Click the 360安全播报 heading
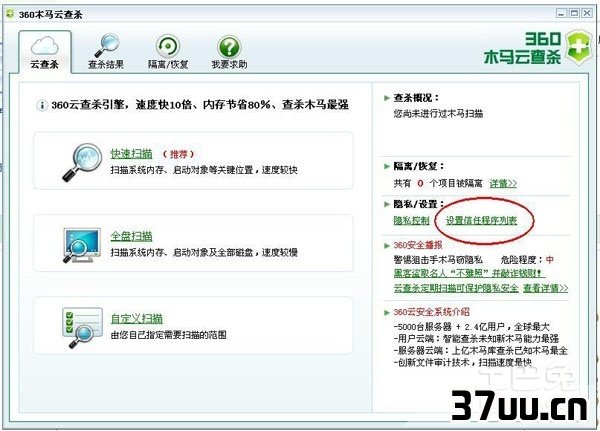Viewport: 600px width, 431px height. pos(418,245)
